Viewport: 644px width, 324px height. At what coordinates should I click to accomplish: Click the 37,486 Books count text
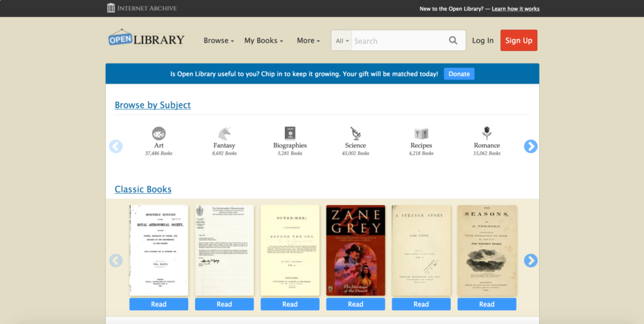pos(158,153)
